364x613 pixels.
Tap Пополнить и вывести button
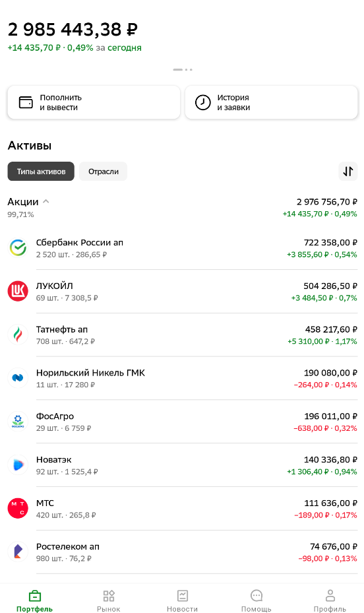(94, 102)
